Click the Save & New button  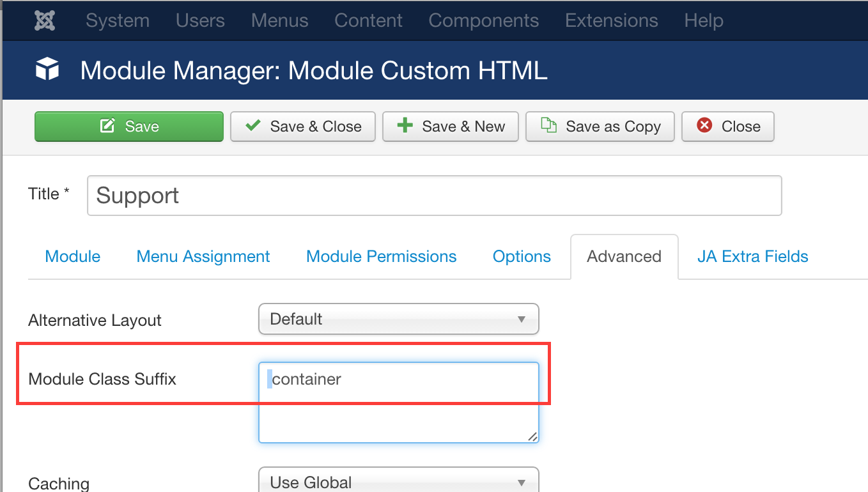pos(451,127)
